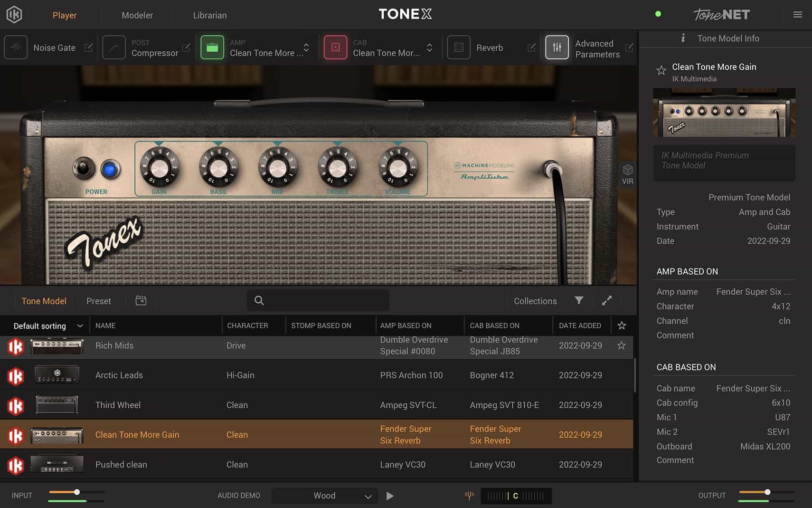Toggle the green AMP module icon
This screenshot has height=508, width=812.
[212, 48]
